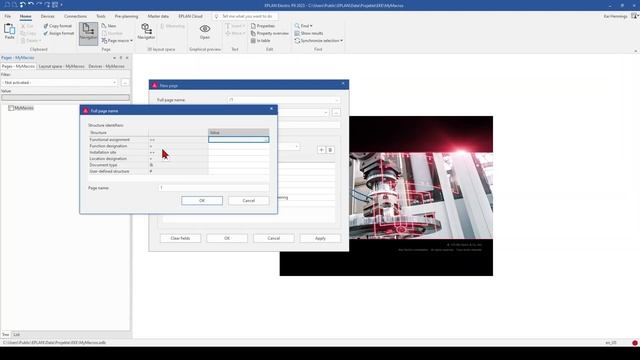The image size is (640, 360).
Task: Click the pin icon of Pages panel
Action: (121, 58)
